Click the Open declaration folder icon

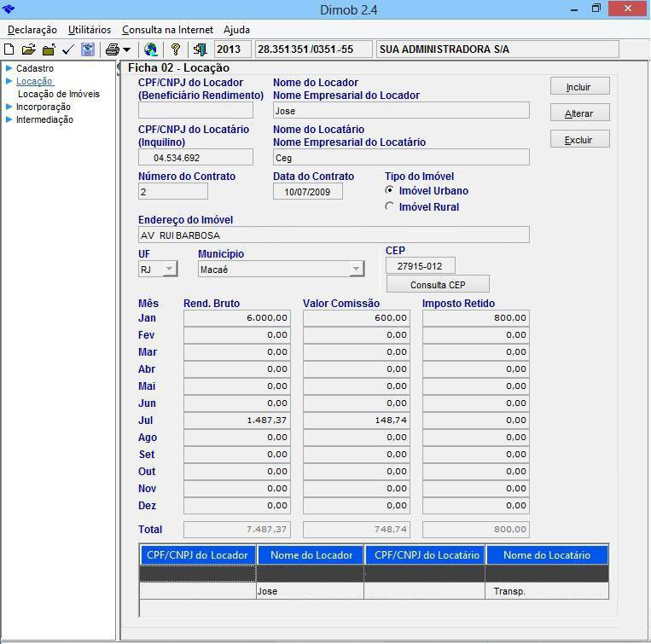pos(28,49)
